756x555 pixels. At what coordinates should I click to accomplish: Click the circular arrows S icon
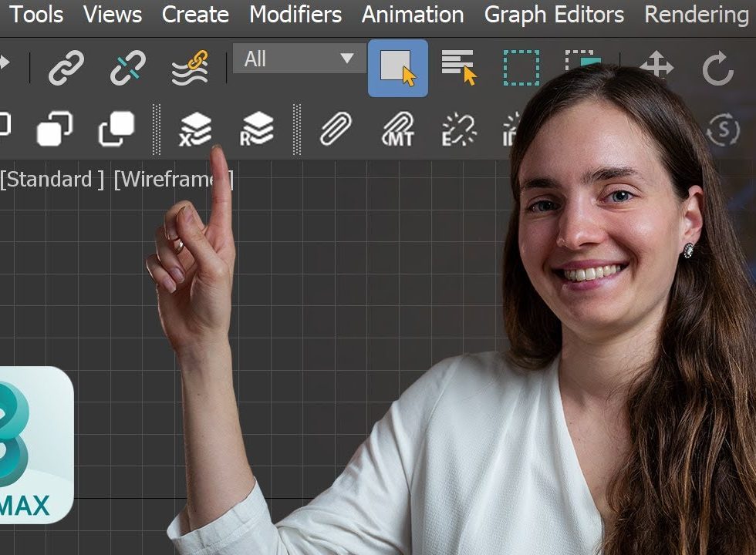(x=723, y=129)
